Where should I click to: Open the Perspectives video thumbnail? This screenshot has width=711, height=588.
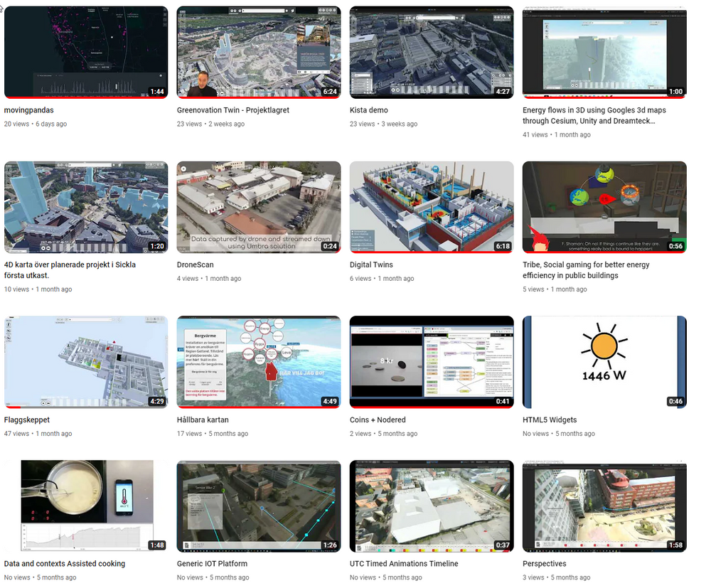[604, 506]
